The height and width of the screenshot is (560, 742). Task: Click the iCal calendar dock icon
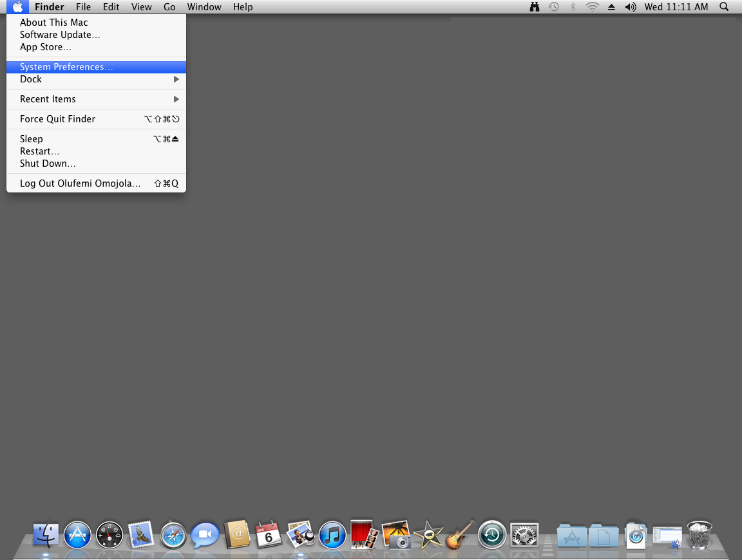(x=269, y=535)
